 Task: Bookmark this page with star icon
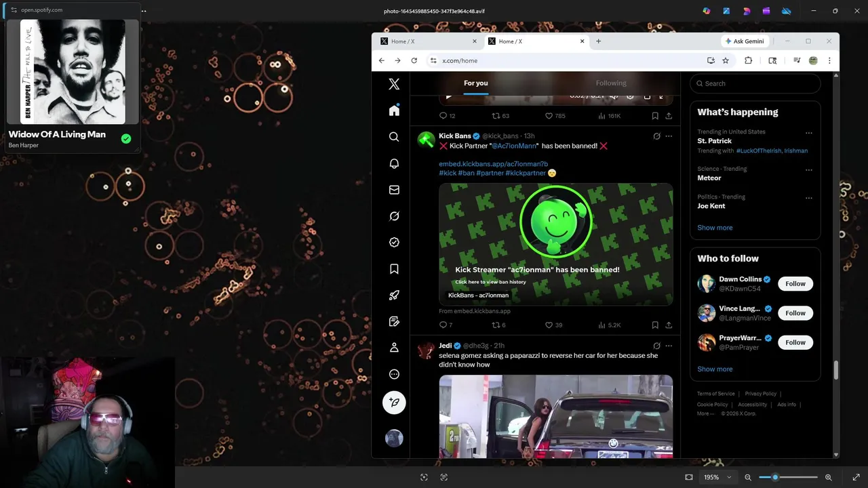click(726, 60)
